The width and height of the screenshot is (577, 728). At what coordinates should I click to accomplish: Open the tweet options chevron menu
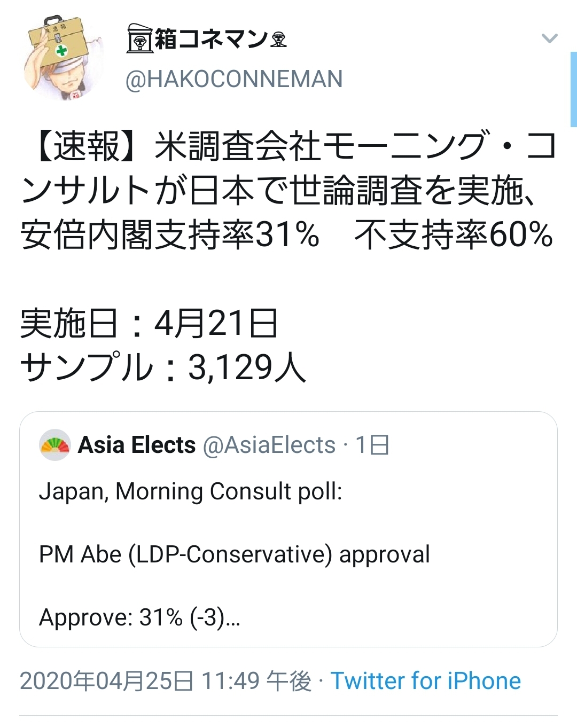click(549, 38)
